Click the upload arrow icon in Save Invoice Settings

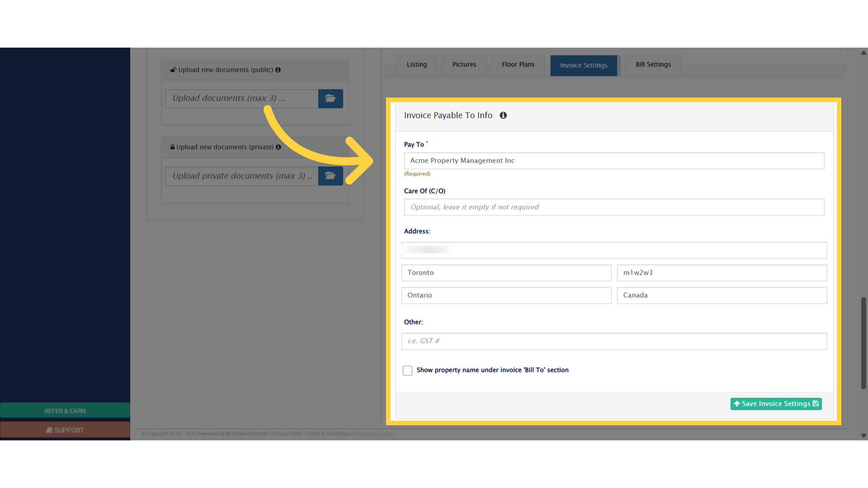pyautogui.click(x=737, y=404)
